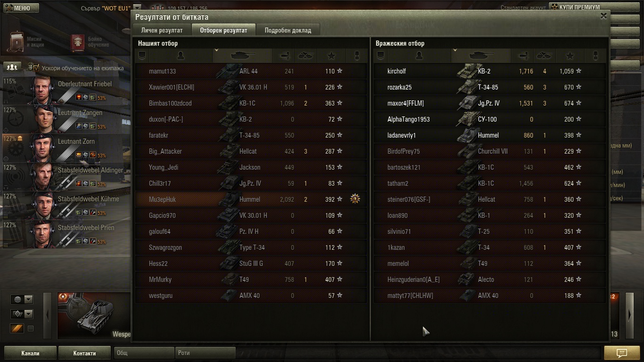Screen dimensions: 644x362
Task: Toggle the orange stripe elite filter button
Action: (x=17, y=329)
